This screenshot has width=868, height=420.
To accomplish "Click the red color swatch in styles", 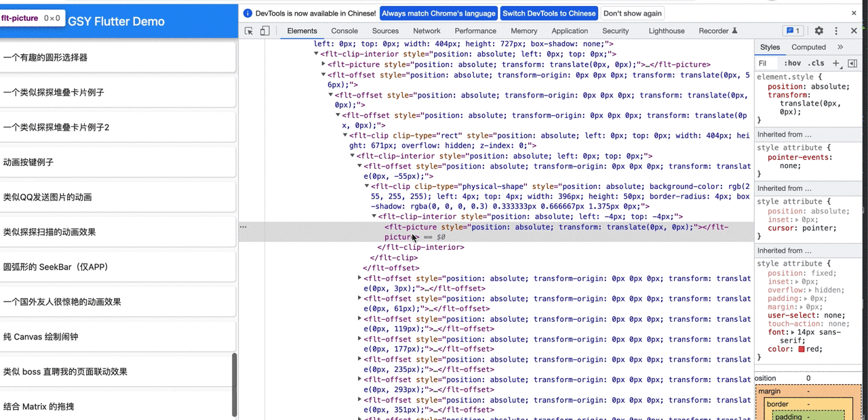I will (802, 350).
